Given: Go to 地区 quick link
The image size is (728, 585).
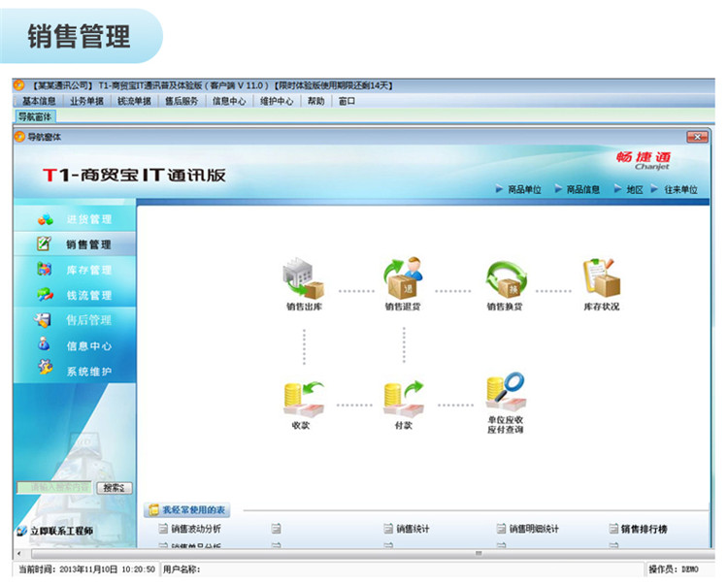Looking at the screenshot, I should (635, 189).
